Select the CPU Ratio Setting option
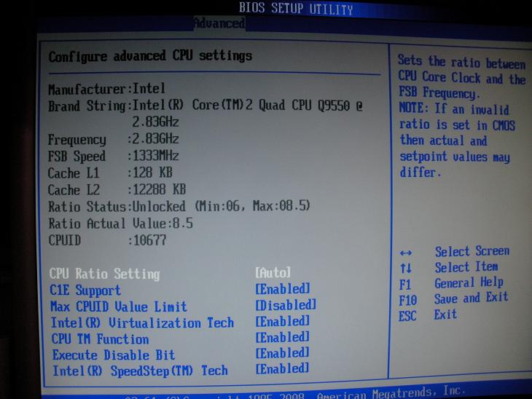The image size is (532, 399). 105,274
